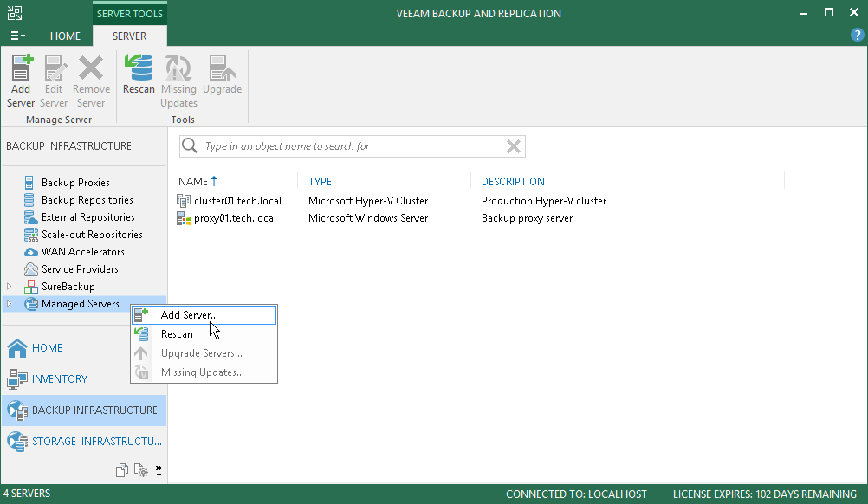868x504 pixels.
Task: Sort the list by DESCRIPTION column
Action: (513, 182)
